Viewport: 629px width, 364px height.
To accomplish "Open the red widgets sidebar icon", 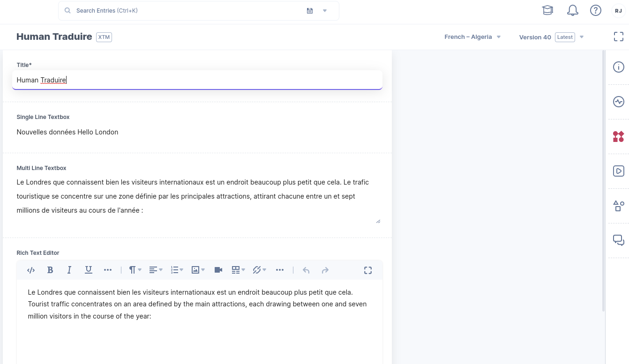I will pos(619,136).
